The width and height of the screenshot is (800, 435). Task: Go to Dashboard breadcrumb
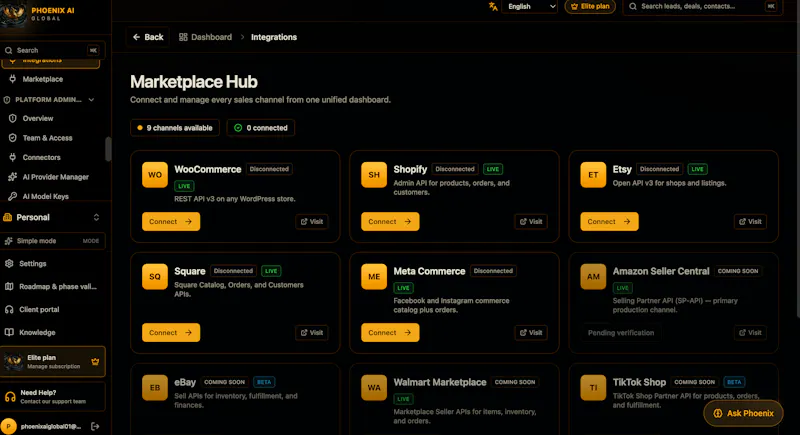205,37
